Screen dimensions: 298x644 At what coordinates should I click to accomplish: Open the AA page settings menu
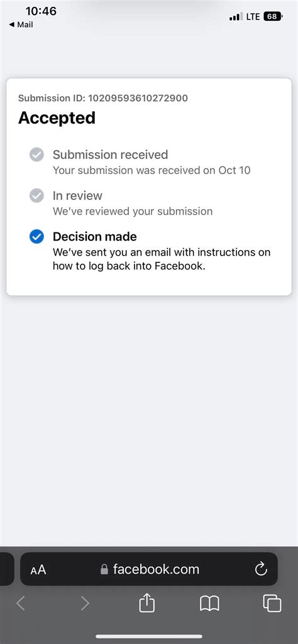(38, 570)
